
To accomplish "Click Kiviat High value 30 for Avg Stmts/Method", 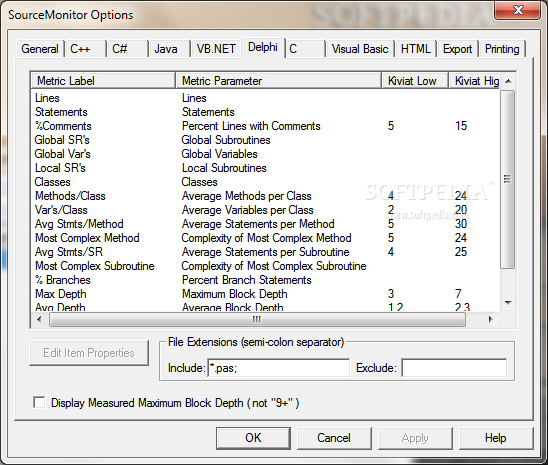I will (461, 224).
